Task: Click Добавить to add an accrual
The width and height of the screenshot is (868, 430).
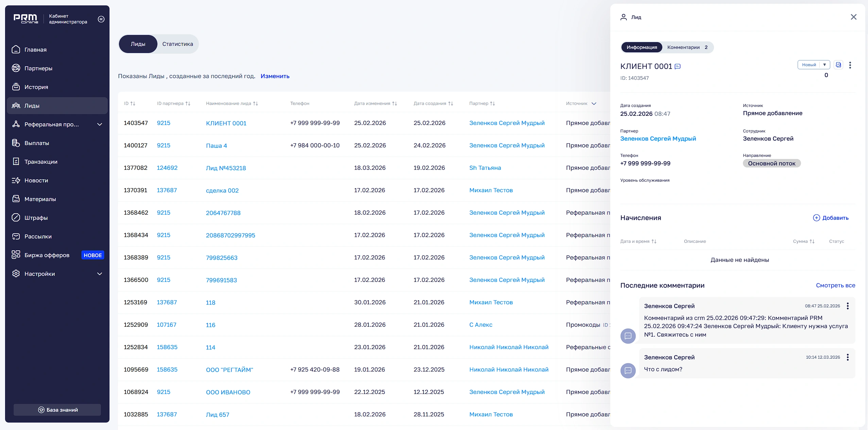Action: (831, 218)
